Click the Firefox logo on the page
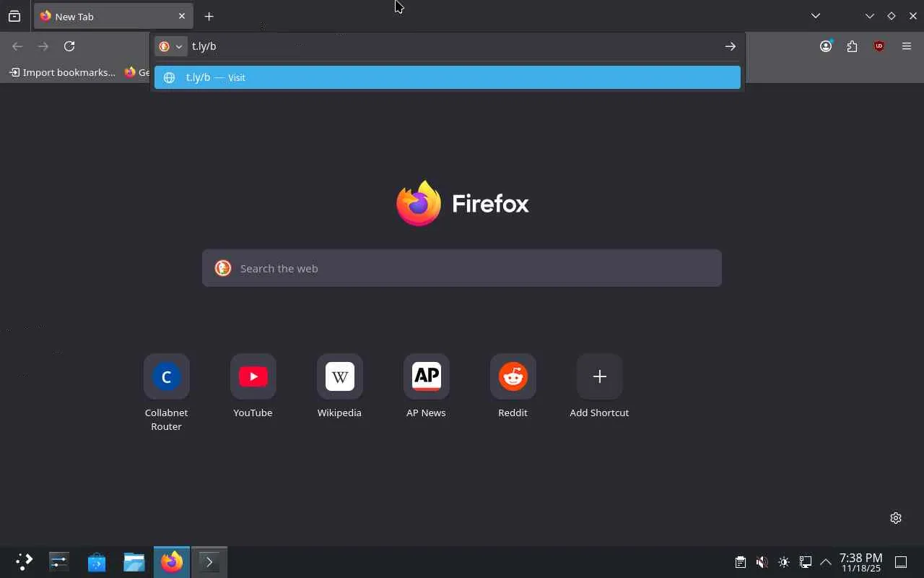924x578 pixels. pyautogui.click(x=419, y=203)
